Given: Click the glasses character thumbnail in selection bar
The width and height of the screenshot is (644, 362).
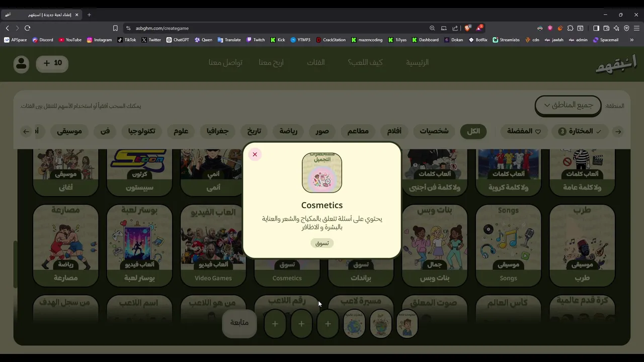Looking at the screenshot, I should 407,324.
